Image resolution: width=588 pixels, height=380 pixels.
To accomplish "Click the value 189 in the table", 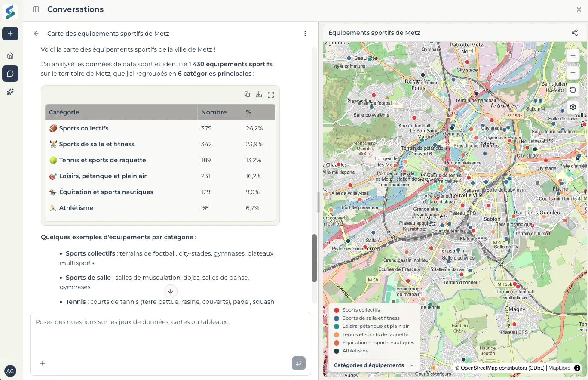I will 206,160.
